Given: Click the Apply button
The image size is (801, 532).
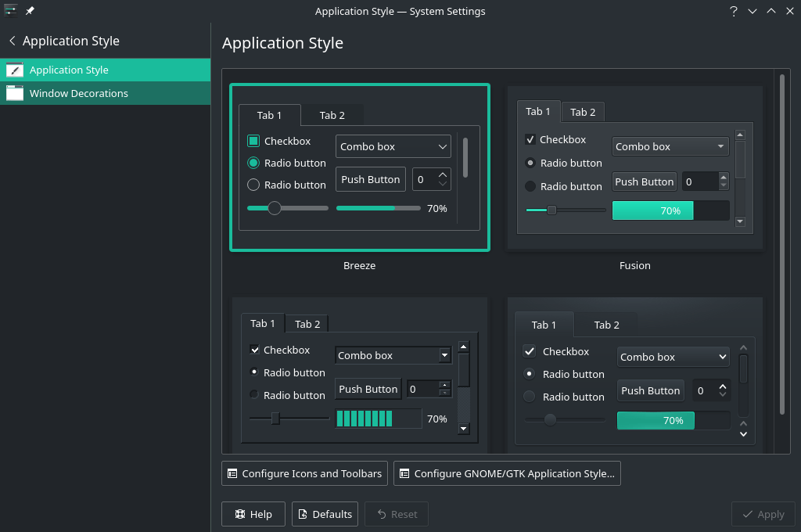Looking at the screenshot, I should point(763,514).
